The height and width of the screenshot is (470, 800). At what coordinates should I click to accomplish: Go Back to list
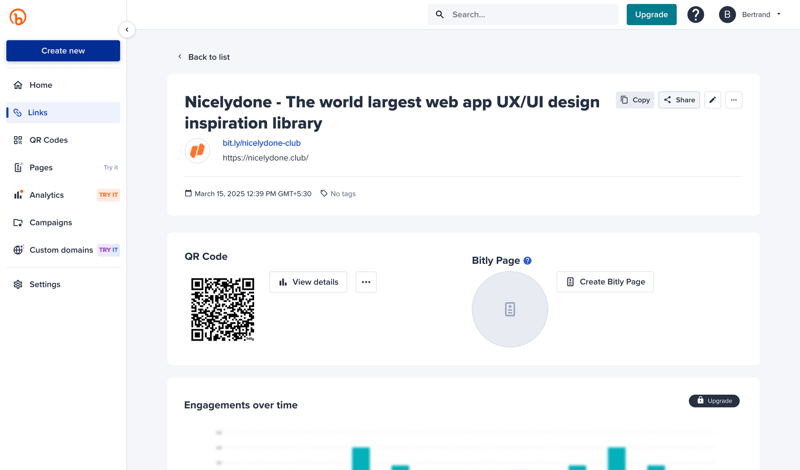(204, 57)
